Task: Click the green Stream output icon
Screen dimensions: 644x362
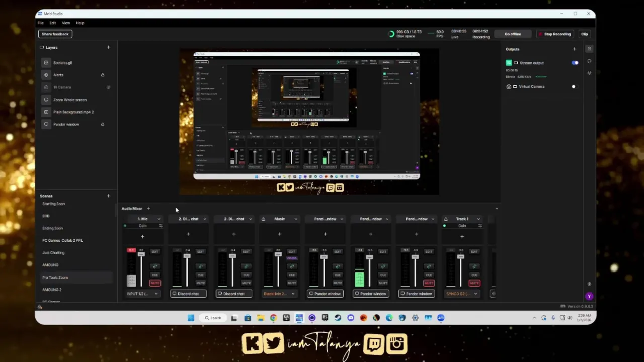Action: pyautogui.click(x=509, y=63)
